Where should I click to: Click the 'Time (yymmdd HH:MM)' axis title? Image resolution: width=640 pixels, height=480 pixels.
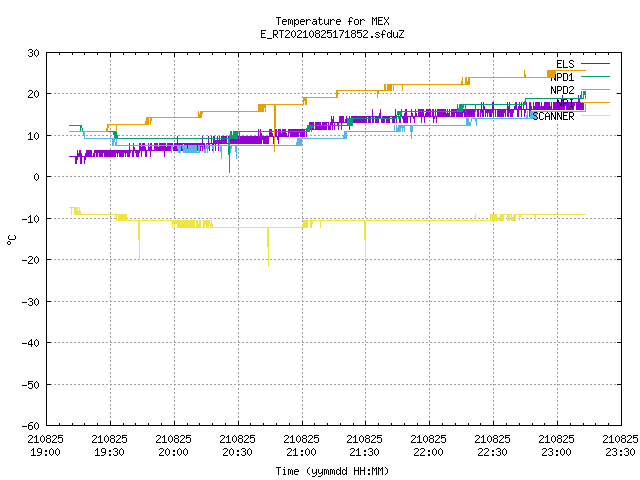pyautogui.click(x=332, y=471)
